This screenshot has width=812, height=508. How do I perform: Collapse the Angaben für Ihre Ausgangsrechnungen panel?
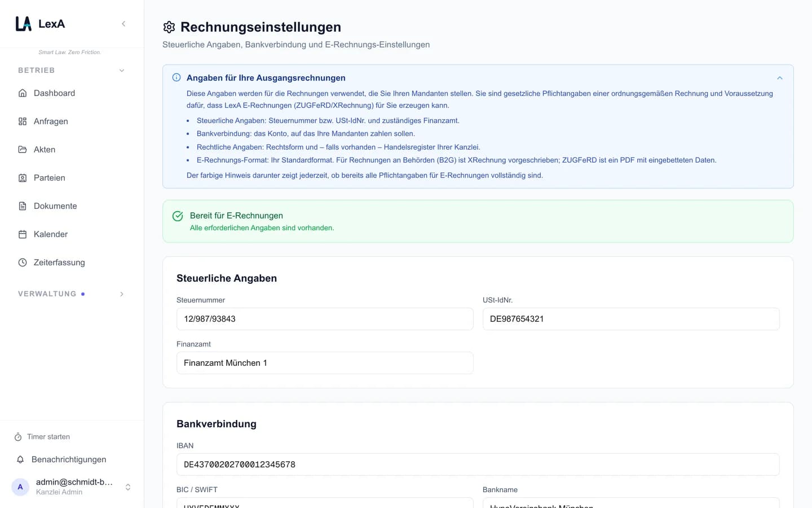(x=780, y=78)
